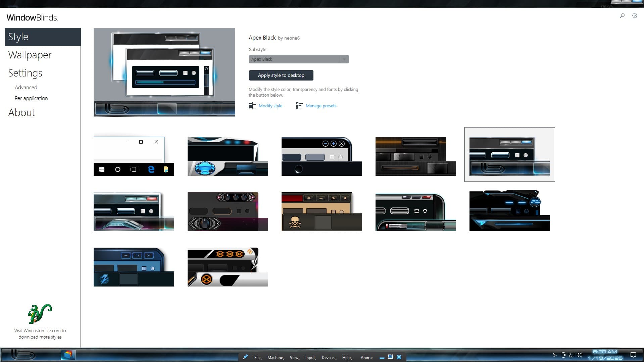The image size is (644, 362).
Task: Click the pin icon in VM toolbar
Action: click(245, 357)
